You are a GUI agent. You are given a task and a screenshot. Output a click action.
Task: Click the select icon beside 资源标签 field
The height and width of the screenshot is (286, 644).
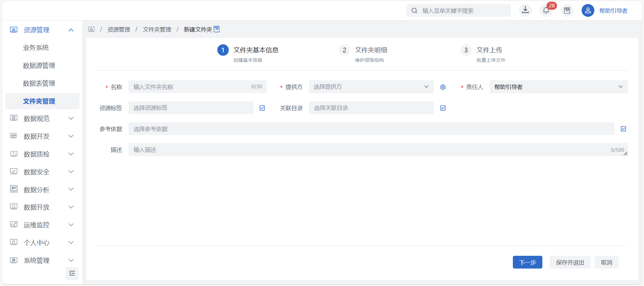[262, 108]
